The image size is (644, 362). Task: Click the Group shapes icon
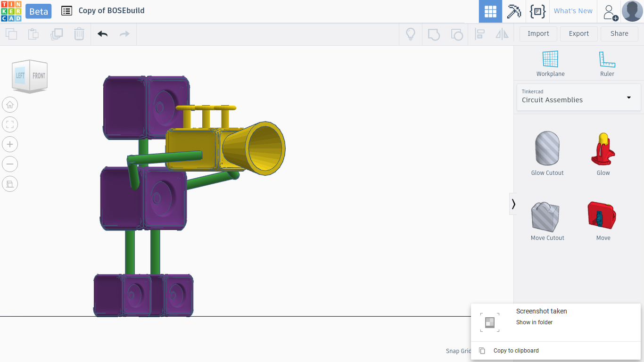pyautogui.click(x=434, y=34)
